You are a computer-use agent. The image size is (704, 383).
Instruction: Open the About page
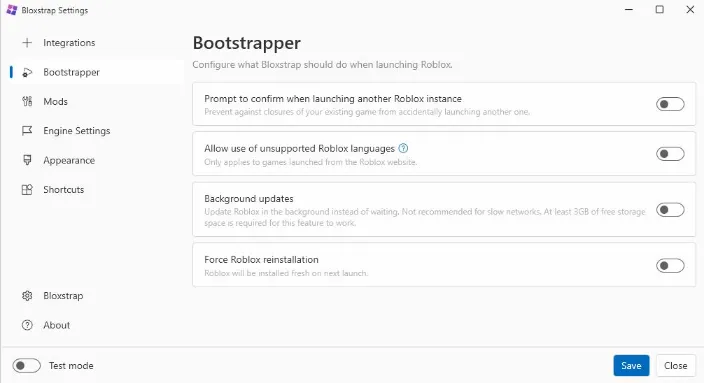[x=97, y=325]
